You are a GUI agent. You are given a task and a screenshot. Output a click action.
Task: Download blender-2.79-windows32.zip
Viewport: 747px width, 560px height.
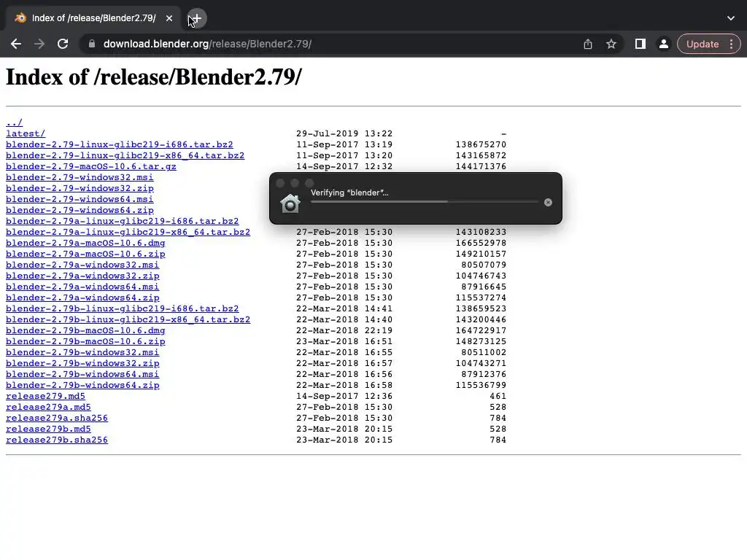[80, 188]
